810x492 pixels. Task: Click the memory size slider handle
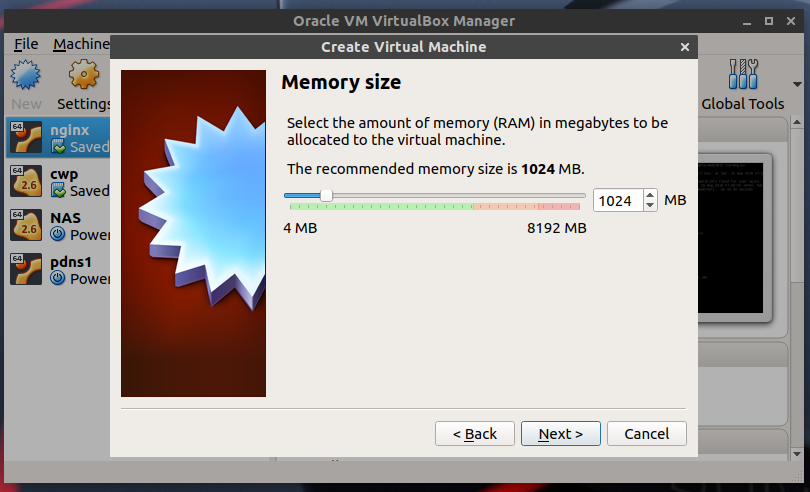click(x=326, y=196)
